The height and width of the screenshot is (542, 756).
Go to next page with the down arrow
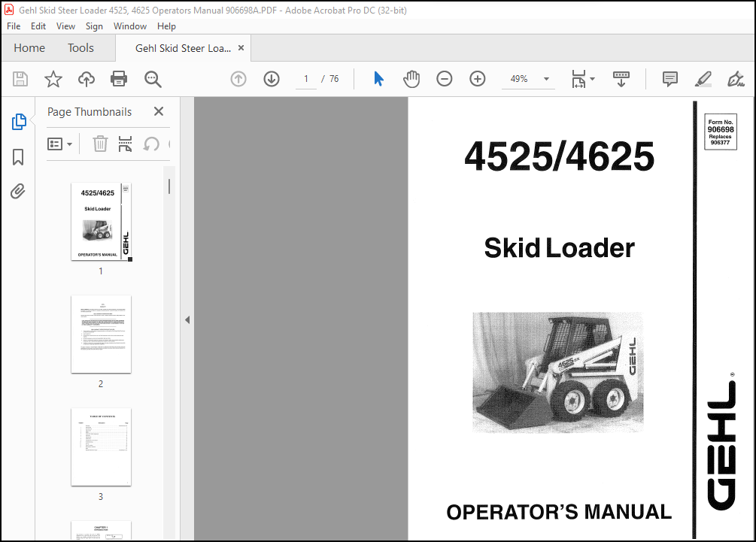pyautogui.click(x=272, y=78)
